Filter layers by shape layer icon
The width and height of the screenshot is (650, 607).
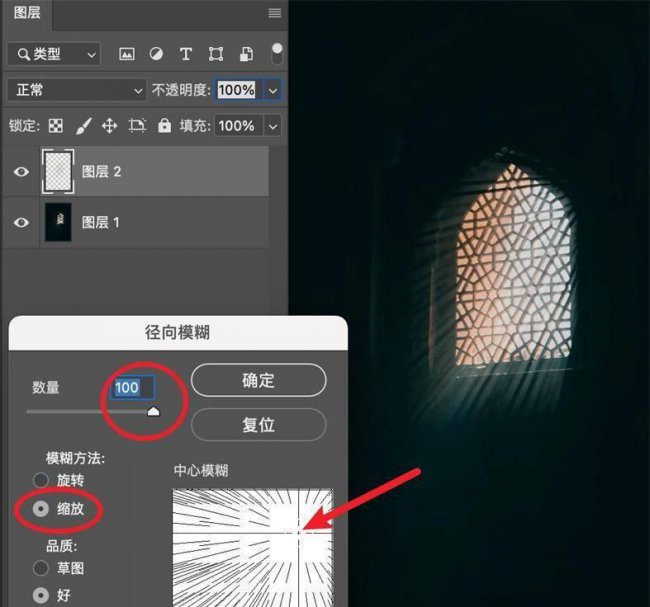point(216,54)
